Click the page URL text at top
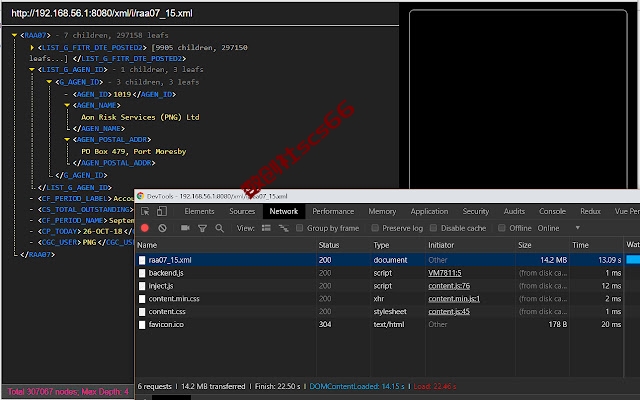 click(x=102, y=13)
